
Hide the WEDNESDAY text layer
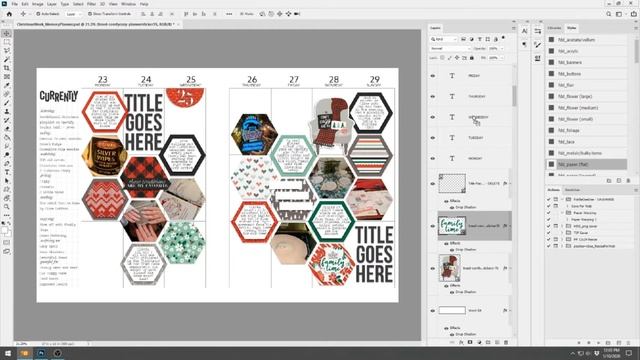pyautogui.click(x=433, y=117)
